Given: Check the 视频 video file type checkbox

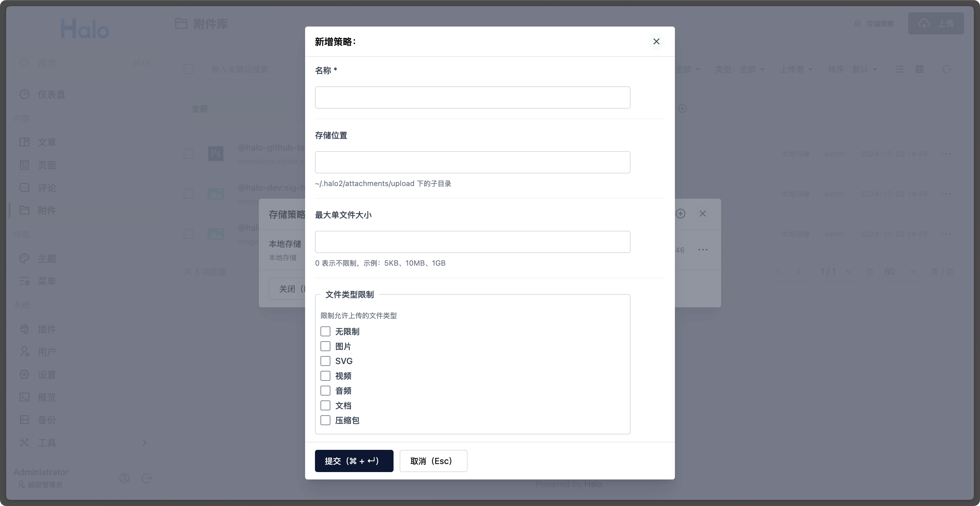Looking at the screenshot, I should 325,375.
